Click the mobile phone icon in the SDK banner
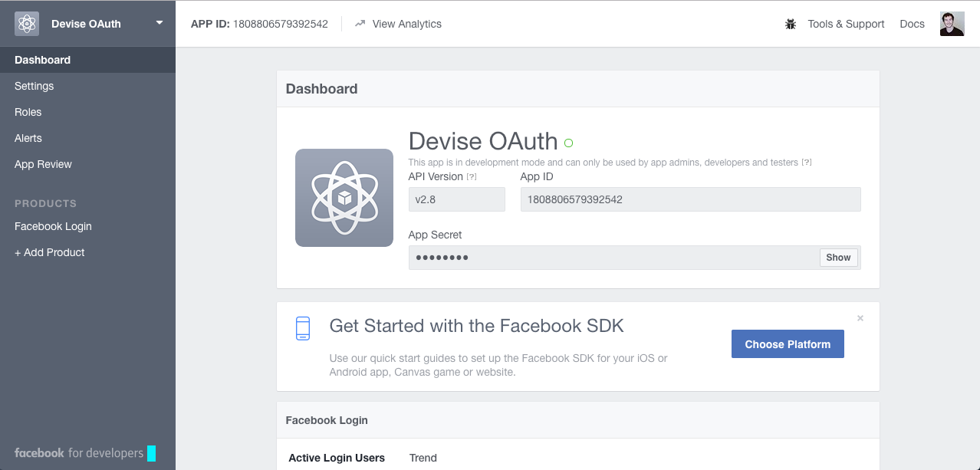 [x=303, y=328]
